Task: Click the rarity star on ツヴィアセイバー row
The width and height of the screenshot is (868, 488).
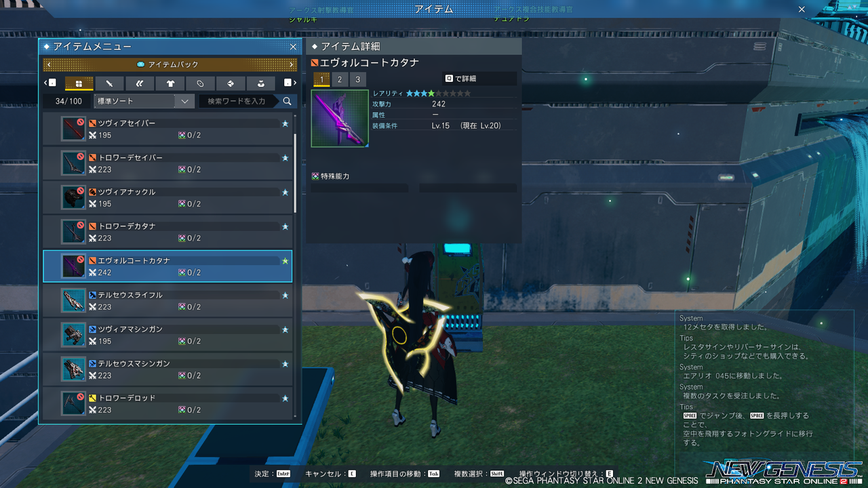Action: (x=285, y=123)
